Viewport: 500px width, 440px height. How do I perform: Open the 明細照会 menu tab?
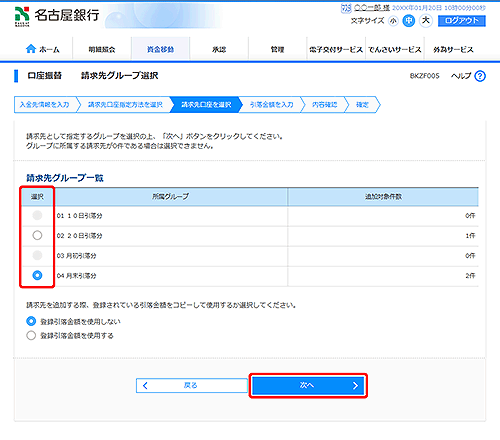102,49
